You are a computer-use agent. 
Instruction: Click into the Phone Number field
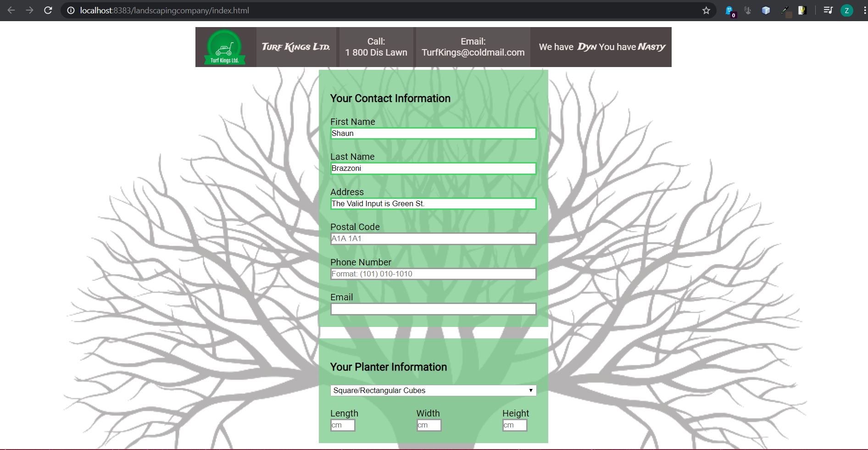[433, 274]
